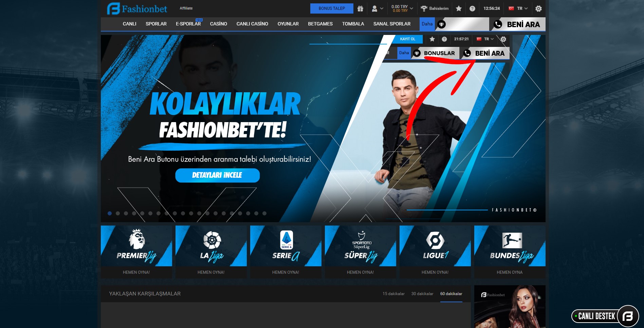The width and height of the screenshot is (644, 328).
Task: Open the OYUNLAR menu item
Action: click(x=288, y=24)
